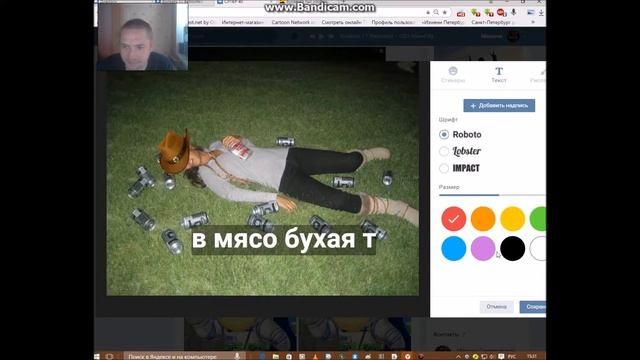Click the magnifier icon in address bar

(x=436, y=13)
